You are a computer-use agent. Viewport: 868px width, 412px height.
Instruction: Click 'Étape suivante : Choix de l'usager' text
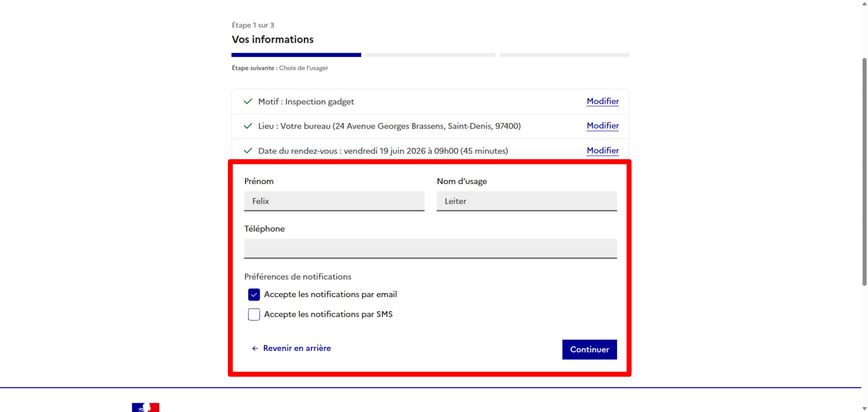280,68
